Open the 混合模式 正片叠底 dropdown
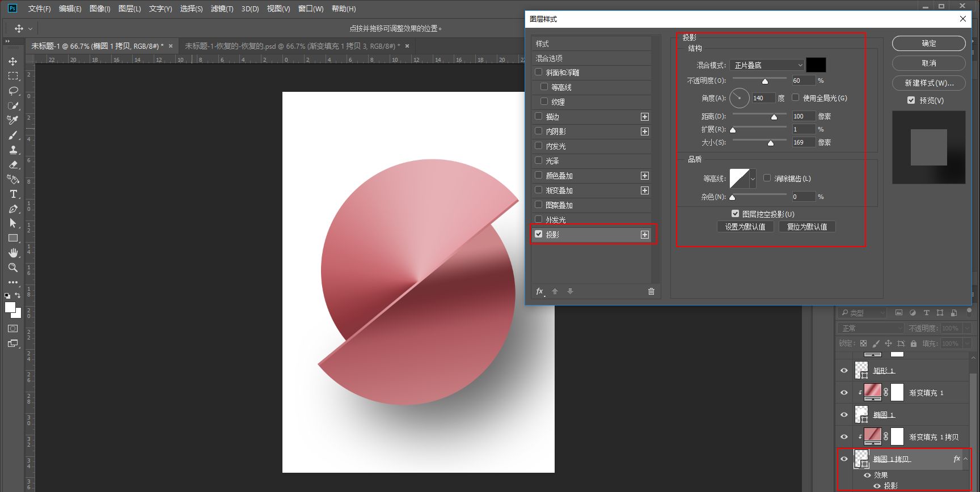Viewport: 980px width, 492px height. pos(767,65)
